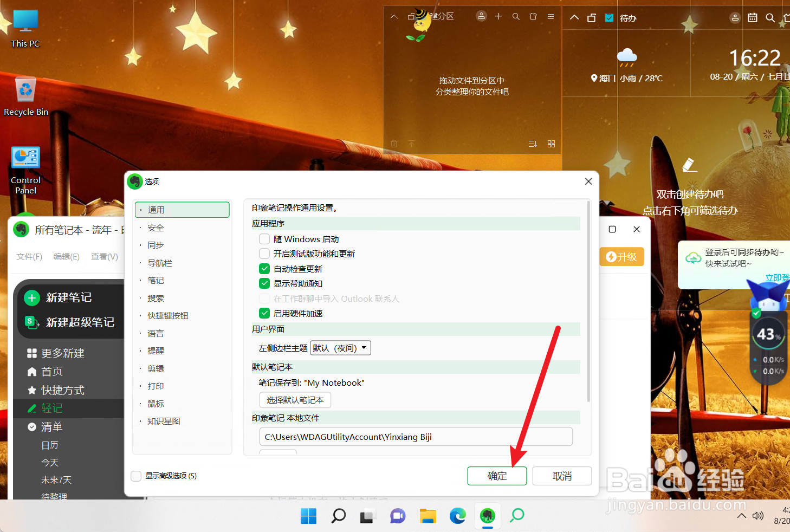Click search icon in 待办 widget
The height and width of the screenshot is (532, 790).
(x=770, y=18)
